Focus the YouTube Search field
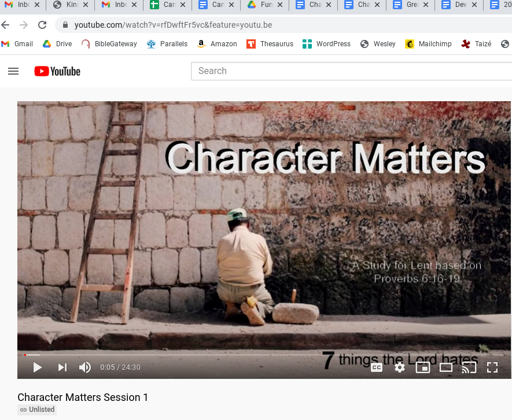The height and width of the screenshot is (420, 512). 351,71
